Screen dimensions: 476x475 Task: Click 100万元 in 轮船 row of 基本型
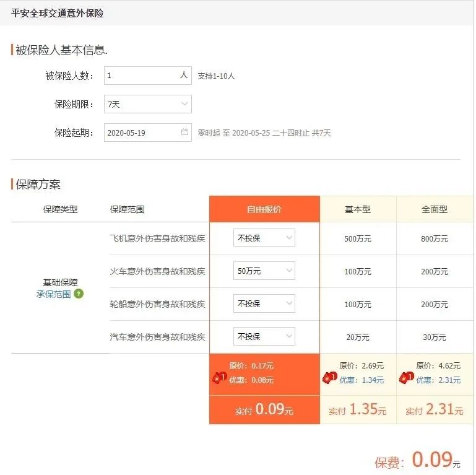[x=358, y=304]
